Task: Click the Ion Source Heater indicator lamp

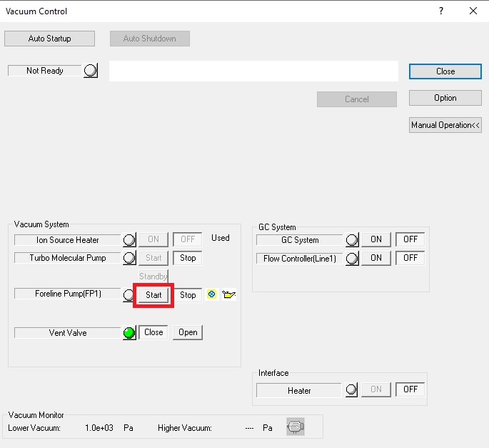Action: click(129, 240)
